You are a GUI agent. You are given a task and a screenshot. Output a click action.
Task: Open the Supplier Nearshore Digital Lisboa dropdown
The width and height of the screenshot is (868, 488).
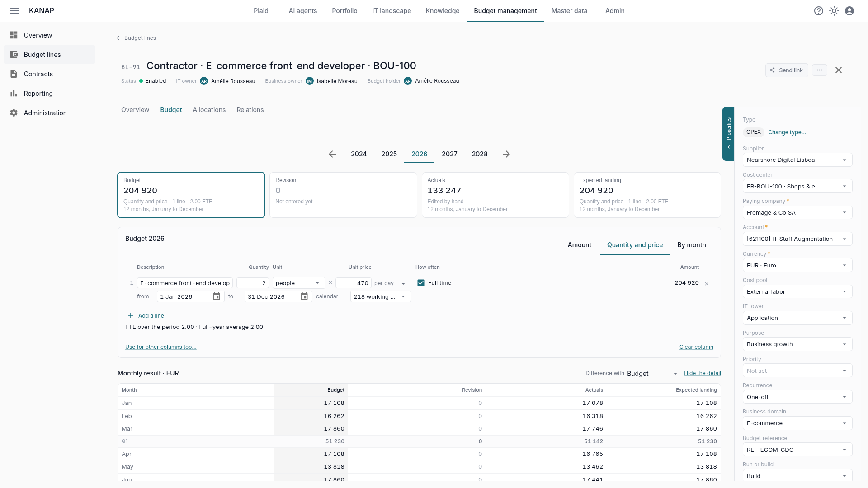(797, 160)
